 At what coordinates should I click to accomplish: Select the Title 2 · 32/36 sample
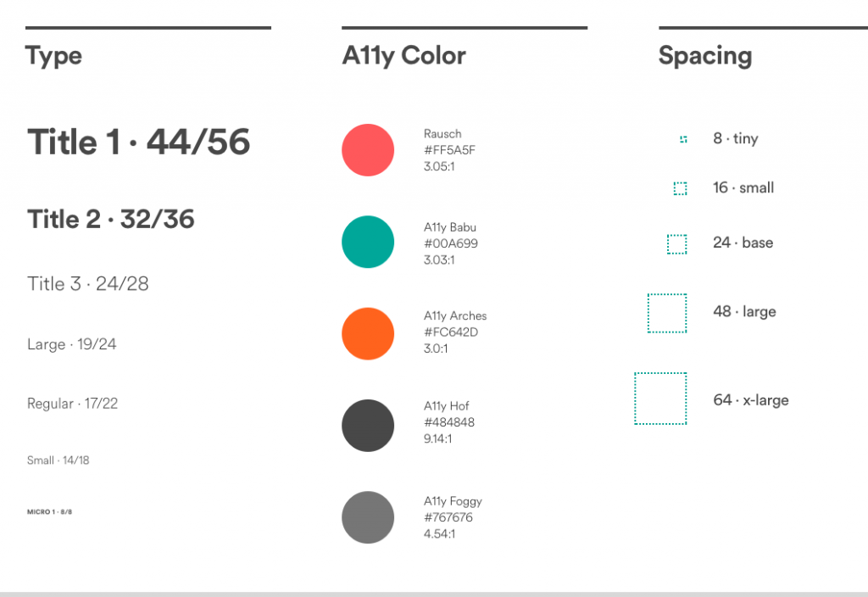[x=111, y=220]
